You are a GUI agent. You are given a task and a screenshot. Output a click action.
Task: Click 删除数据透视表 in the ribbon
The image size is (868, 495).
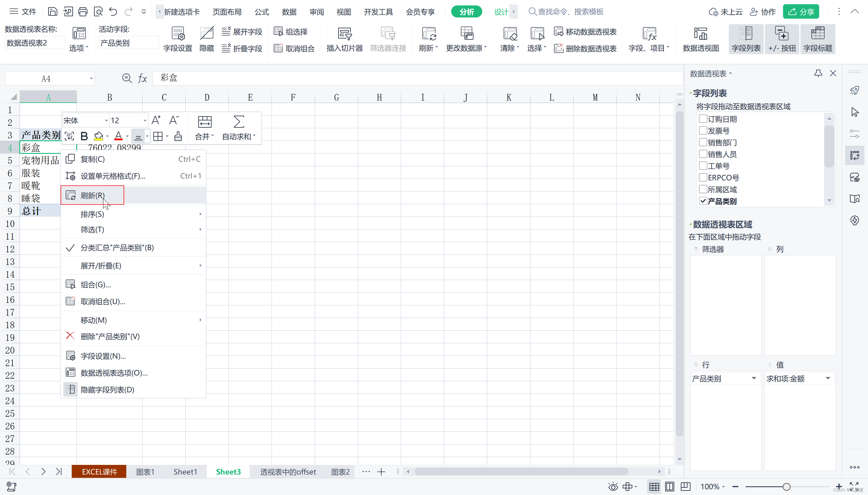tap(585, 48)
